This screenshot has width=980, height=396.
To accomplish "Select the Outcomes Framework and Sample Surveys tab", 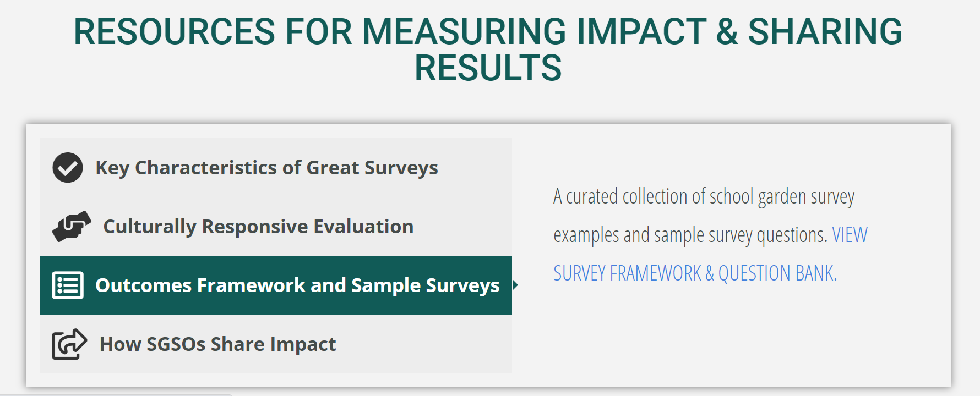I will click(x=297, y=285).
